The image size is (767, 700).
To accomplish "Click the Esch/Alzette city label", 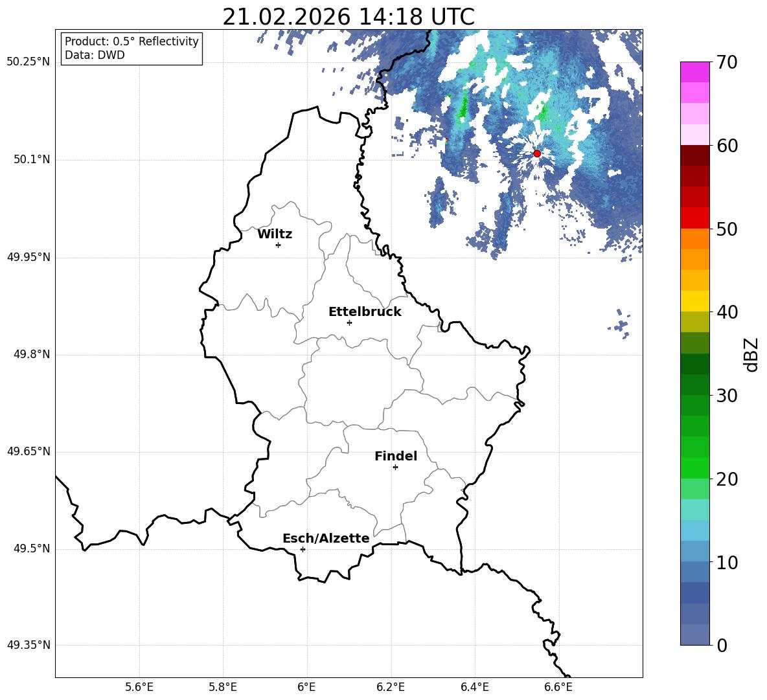I will point(326,539).
